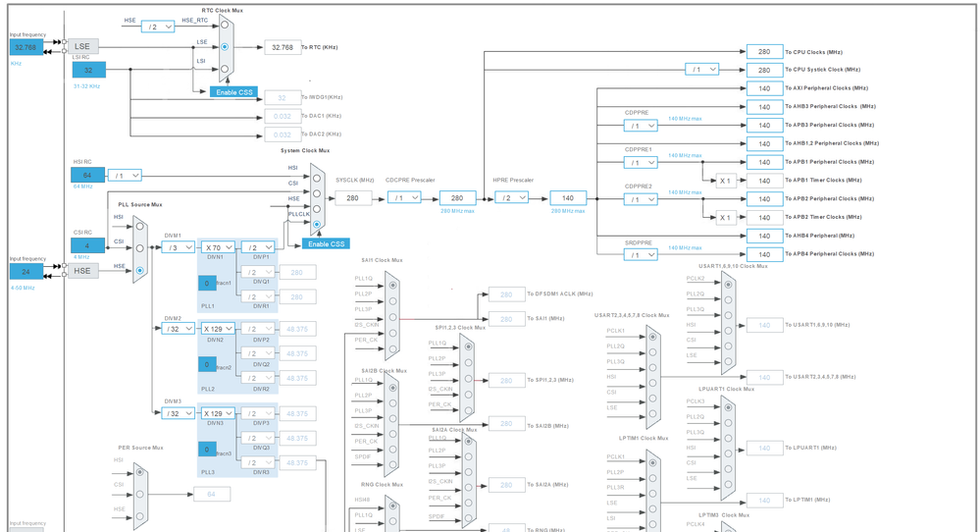Image resolution: width=980 pixels, height=532 pixels.
Task: Open HSI RC /1 divider dropdown
Action: click(125, 176)
